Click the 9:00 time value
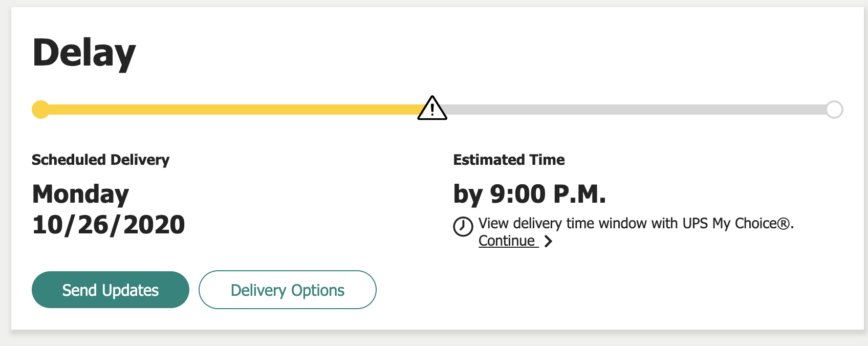Screen dimensions: 868x346 point(518,194)
